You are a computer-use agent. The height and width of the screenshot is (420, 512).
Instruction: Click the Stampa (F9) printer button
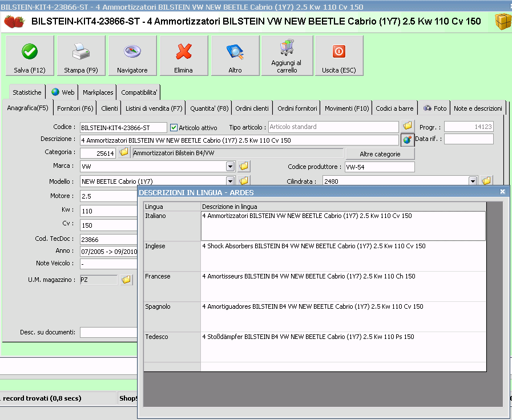(x=81, y=56)
